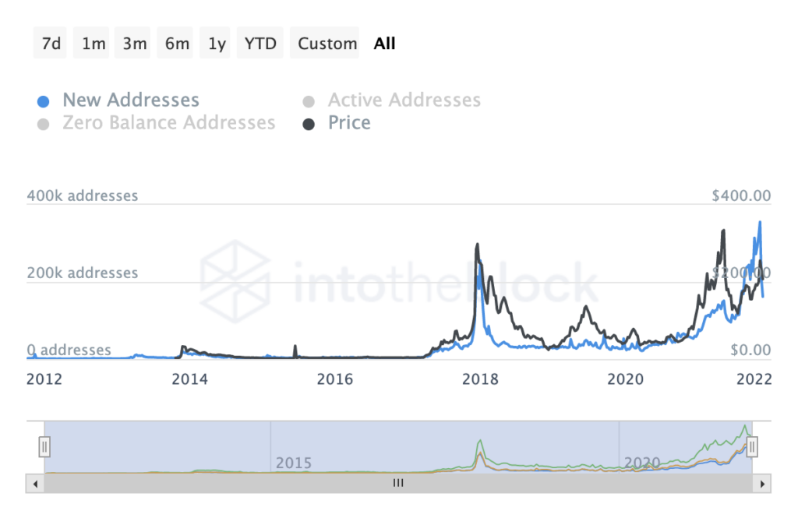Screen dimensions: 798x532
Task: Click the 2015 marker in navigator
Action: coord(293,463)
